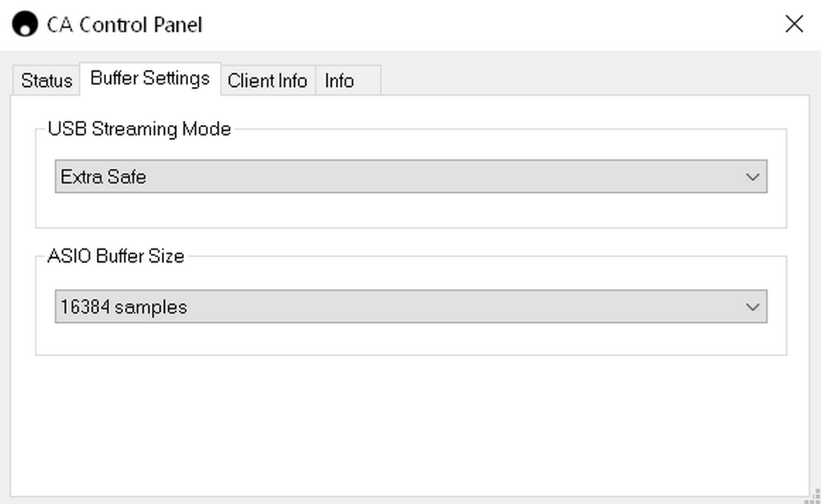Expand the Extra Safe dropdown arrow
This screenshot has height=504, width=821.
(x=753, y=177)
